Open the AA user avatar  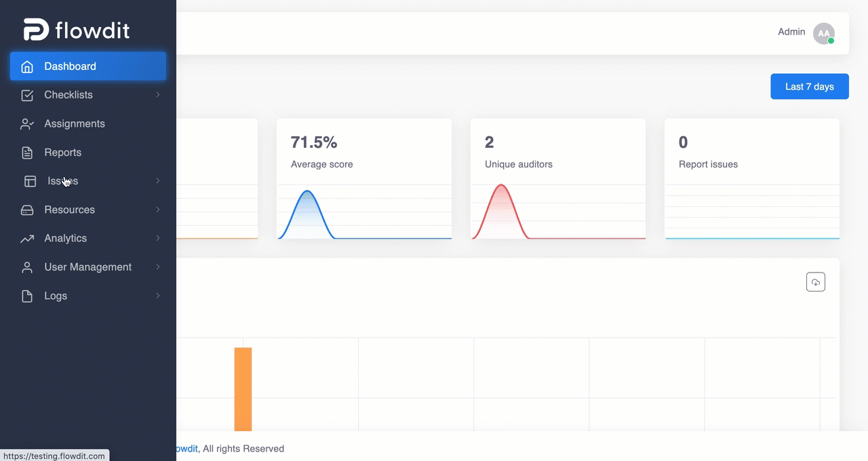tap(824, 33)
